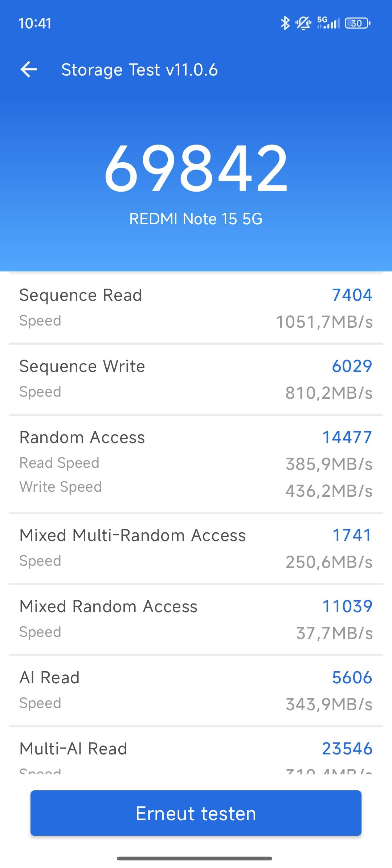Image resolution: width=392 pixels, height=868 pixels.
Task: Tap the Bluetooth status icon
Action: pos(285,24)
